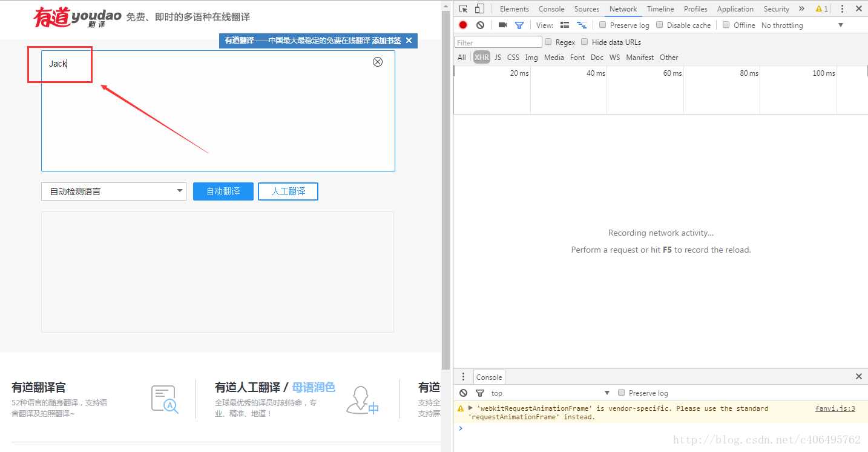The width and height of the screenshot is (868, 452).
Task: Click the 人工翻译 button
Action: click(288, 191)
